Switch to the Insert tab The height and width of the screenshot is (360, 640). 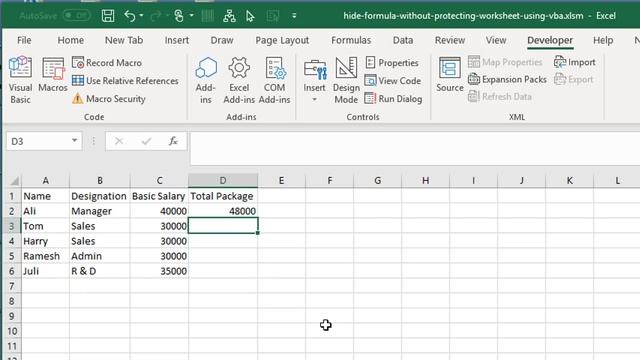click(177, 40)
